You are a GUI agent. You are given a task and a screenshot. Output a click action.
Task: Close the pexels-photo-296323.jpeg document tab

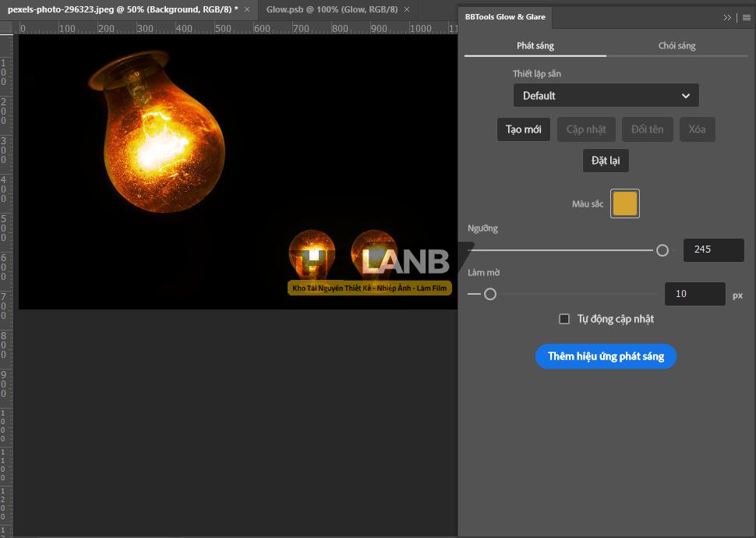click(x=247, y=9)
